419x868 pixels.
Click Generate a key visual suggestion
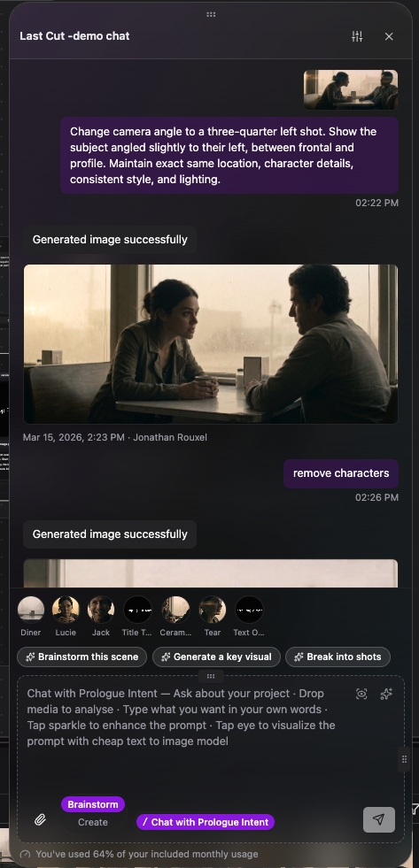tap(216, 657)
